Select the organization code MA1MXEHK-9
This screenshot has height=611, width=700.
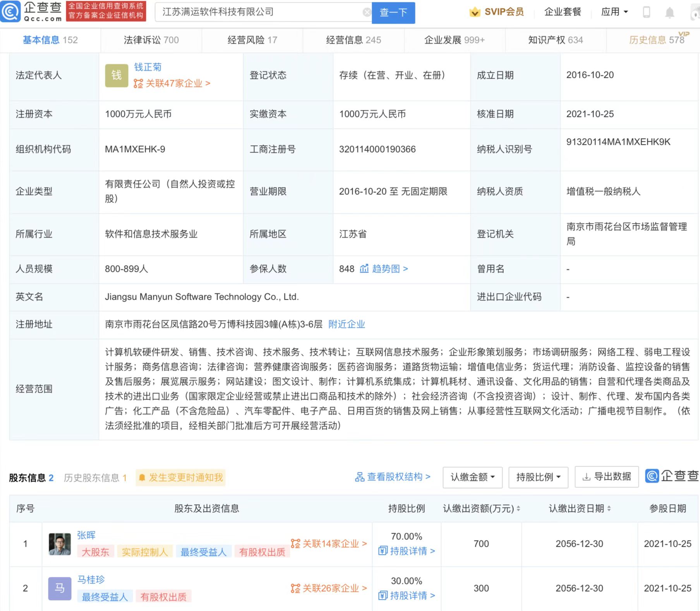click(x=135, y=149)
